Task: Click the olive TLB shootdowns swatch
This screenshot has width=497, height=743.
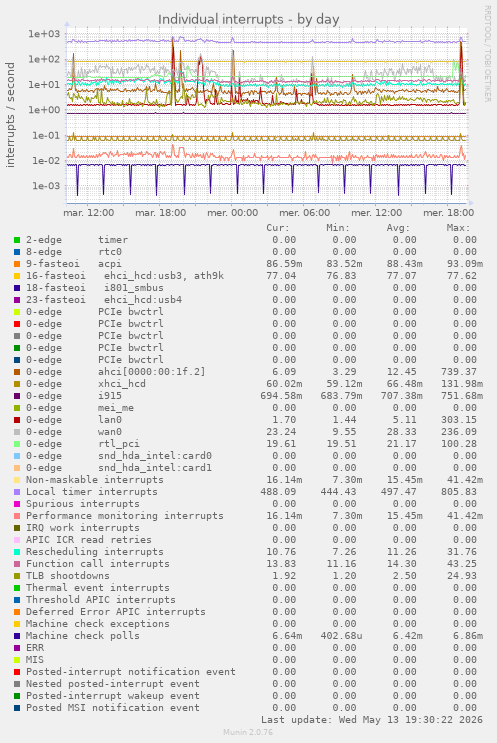Action: (17, 576)
